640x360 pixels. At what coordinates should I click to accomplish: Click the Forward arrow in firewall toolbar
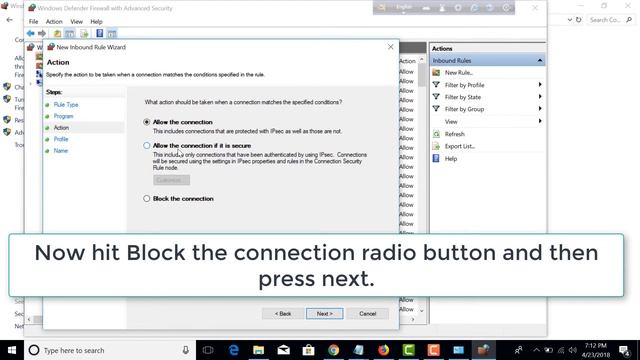click(x=42, y=33)
